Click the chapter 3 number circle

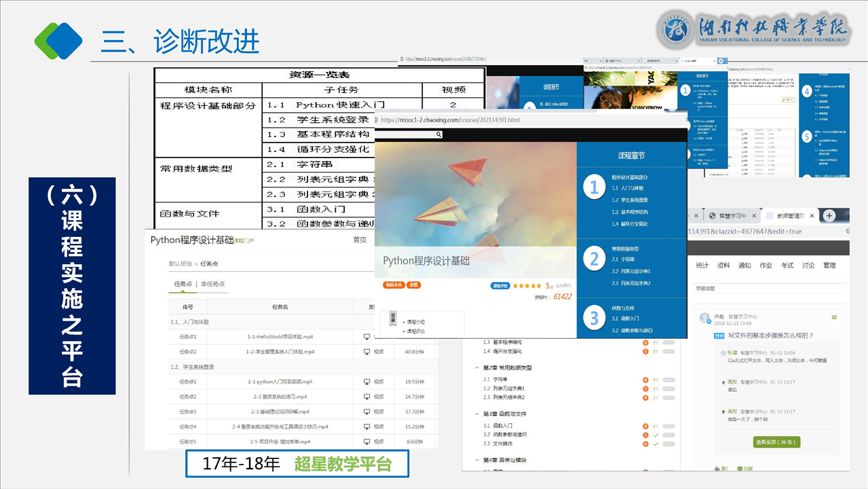[595, 317]
